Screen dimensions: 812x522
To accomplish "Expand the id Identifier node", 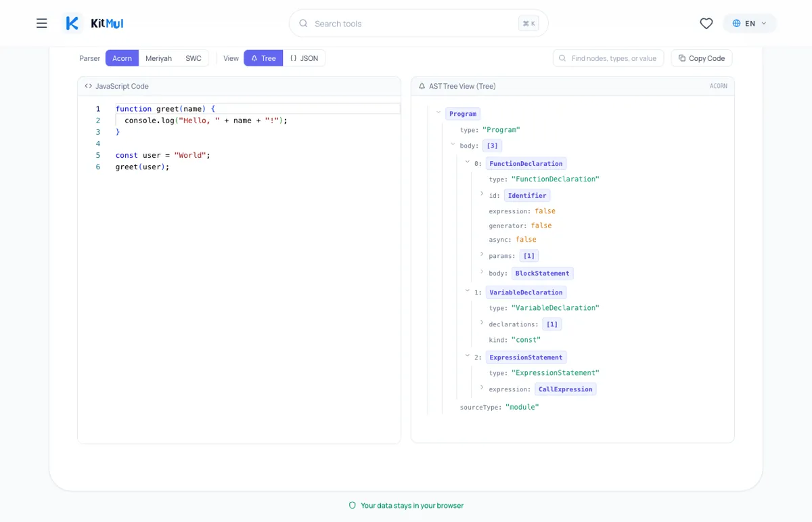I will click(482, 195).
